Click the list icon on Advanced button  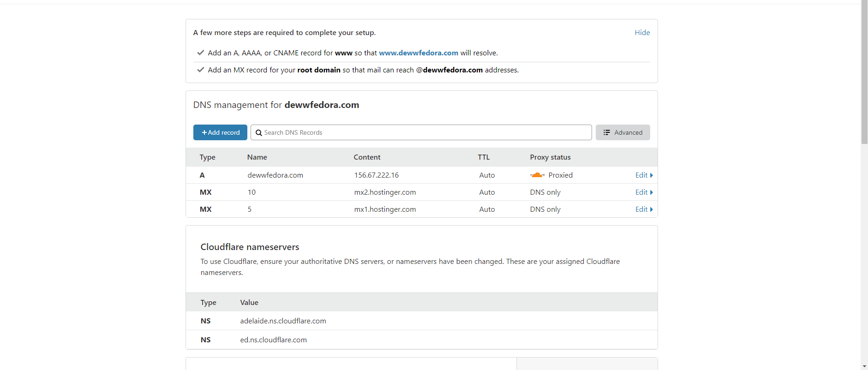(607, 132)
